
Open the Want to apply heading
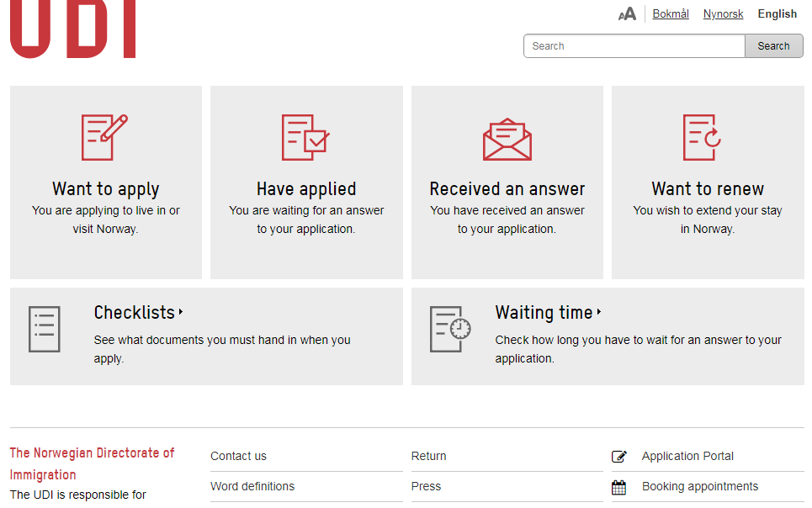tap(106, 189)
